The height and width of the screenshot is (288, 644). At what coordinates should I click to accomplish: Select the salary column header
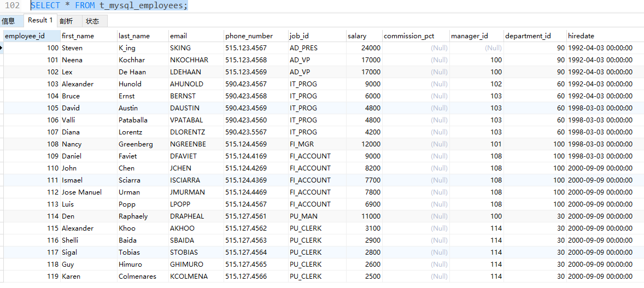364,36
